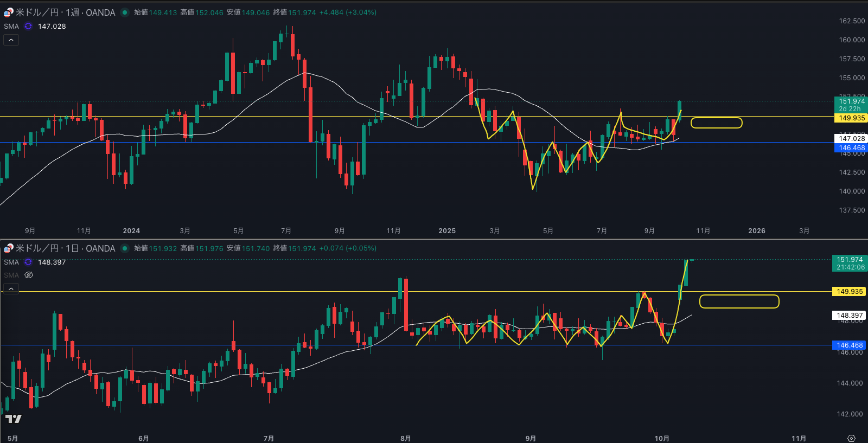Screen dimensions: 868x443
Task: Click green market status dot on daily chart
Action: (x=125, y=248)
